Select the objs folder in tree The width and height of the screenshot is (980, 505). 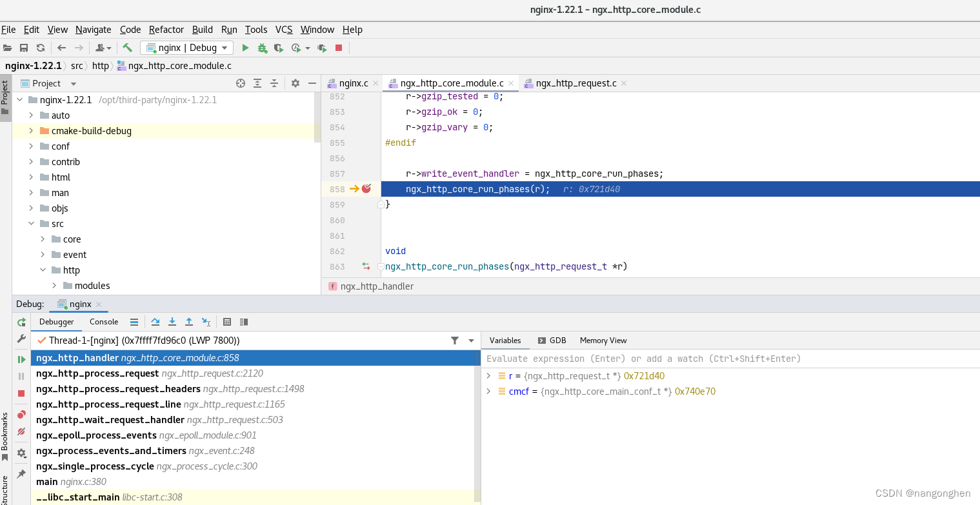click(59, 208)
